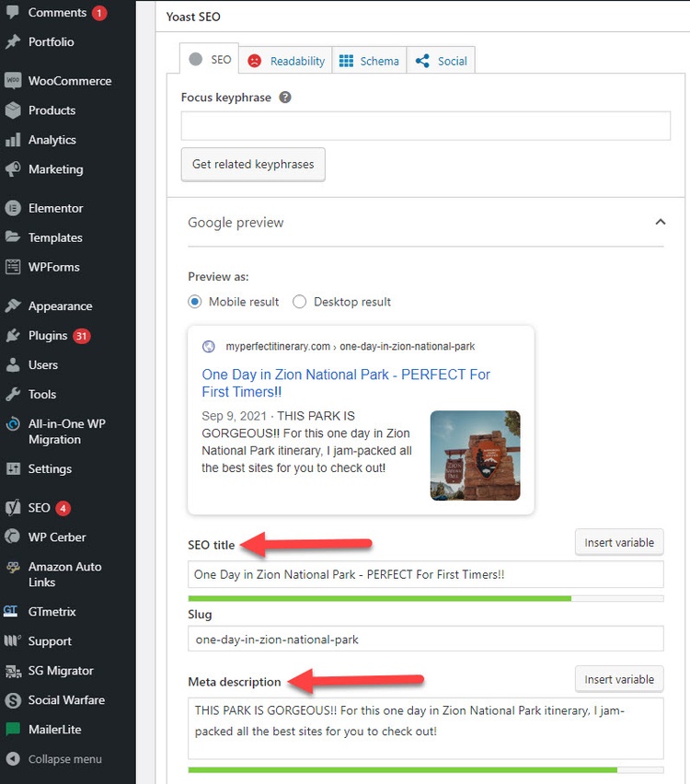This screenshot has height=784, width=690.
Task: Click the focus keyphrase help question icon
Action: [285, 97]
